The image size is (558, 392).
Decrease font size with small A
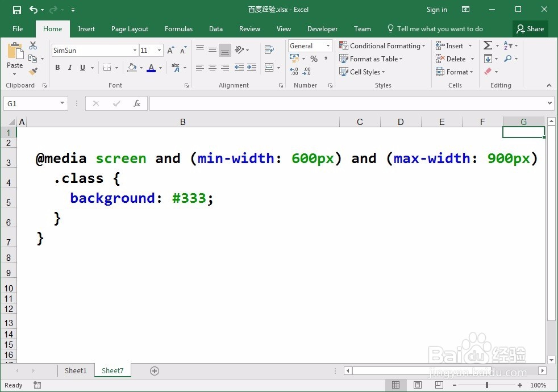[183, 50]
